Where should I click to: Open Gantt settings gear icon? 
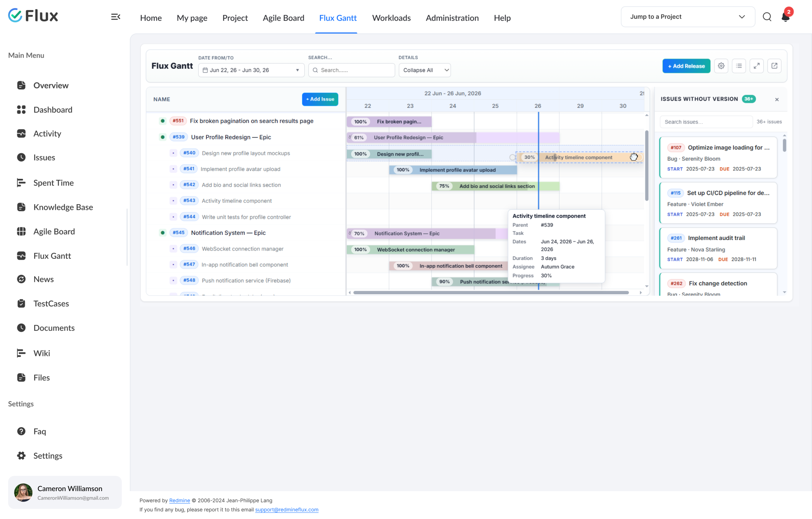coord(721,66)
